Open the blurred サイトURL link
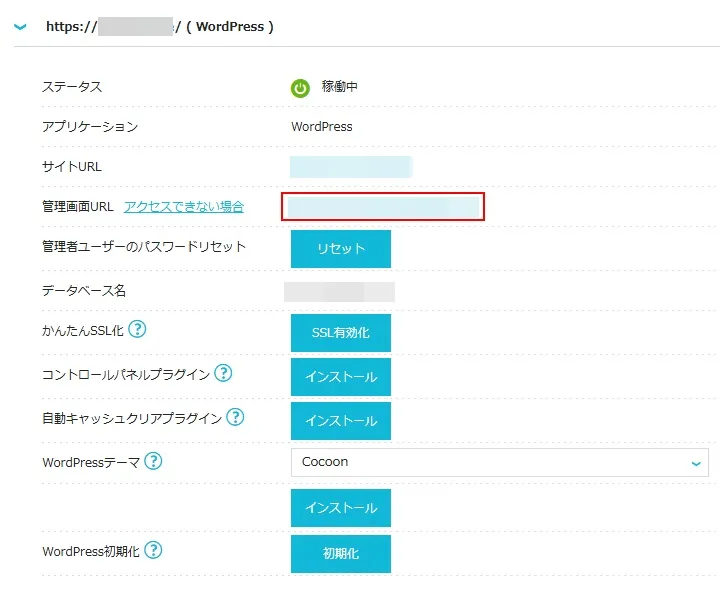 click(x=350, y=167)
